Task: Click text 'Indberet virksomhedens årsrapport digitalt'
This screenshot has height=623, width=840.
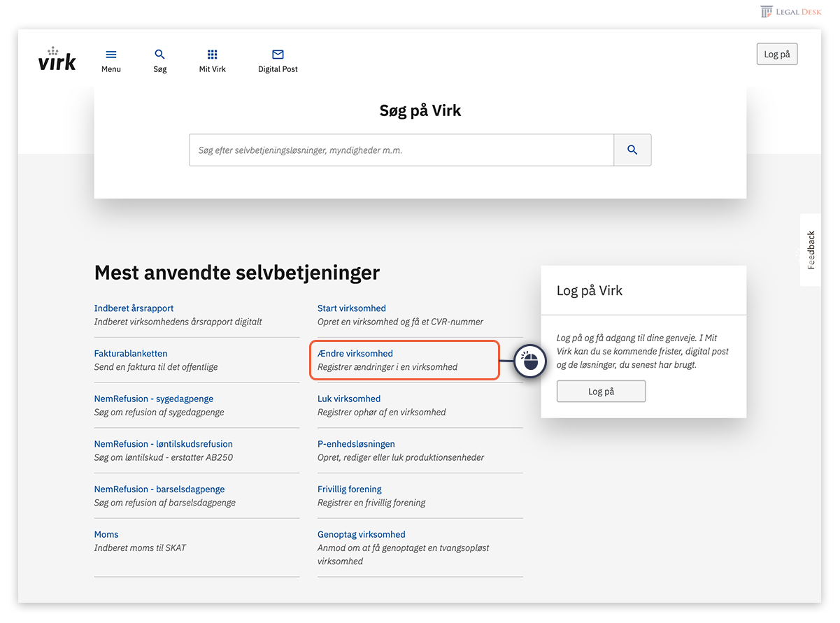Action: (178, 322)
